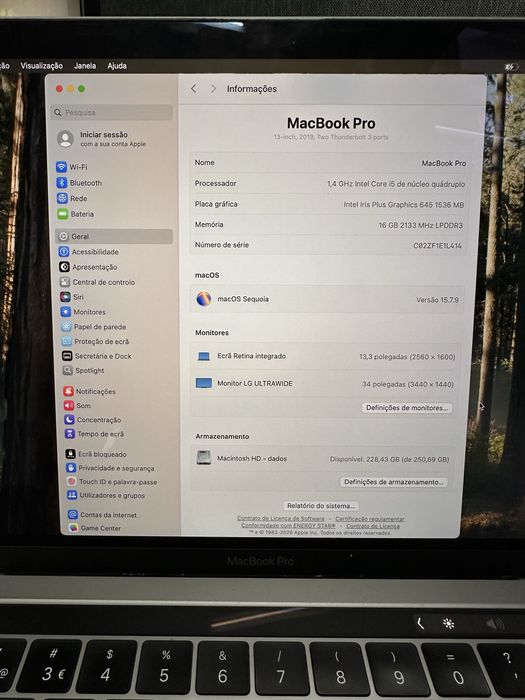This screenshot has height=700, width=525.
Task: Open Spotlight settings icon
Action: [x=67, y=370]
